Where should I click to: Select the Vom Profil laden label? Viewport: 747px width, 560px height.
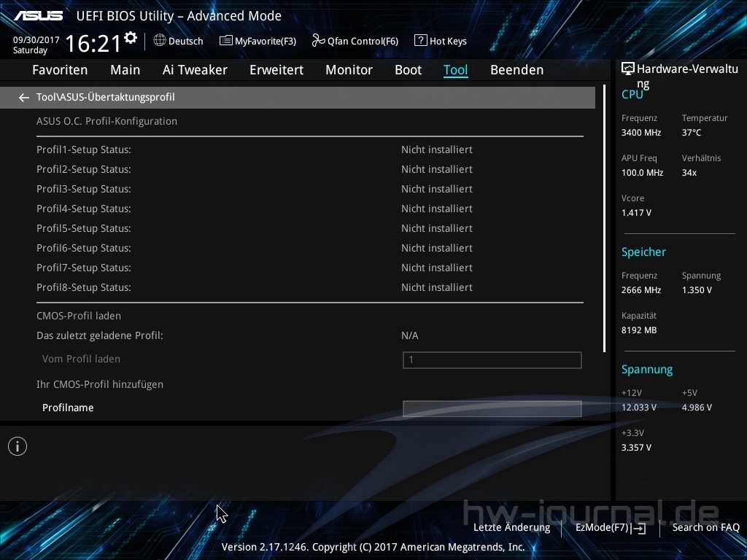[81, 359]
